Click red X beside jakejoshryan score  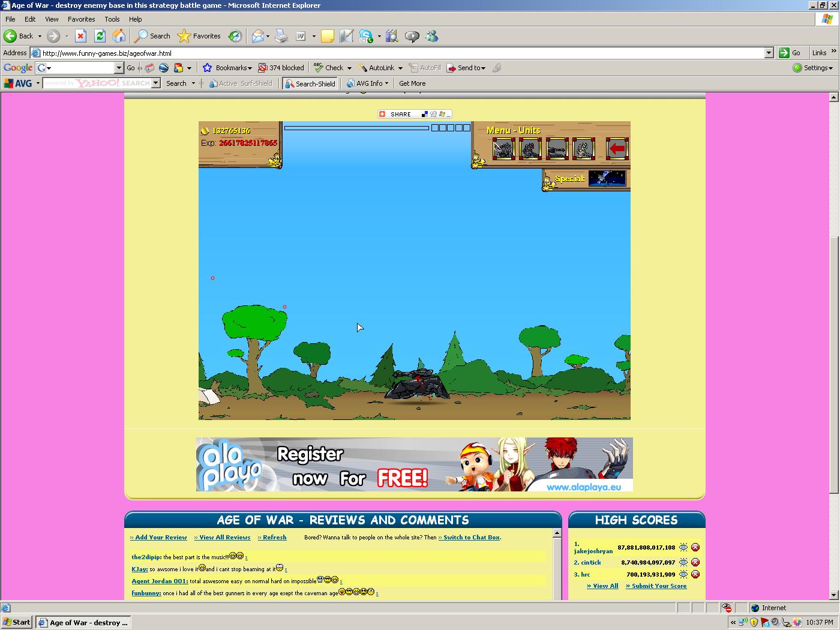coord(695,547)
